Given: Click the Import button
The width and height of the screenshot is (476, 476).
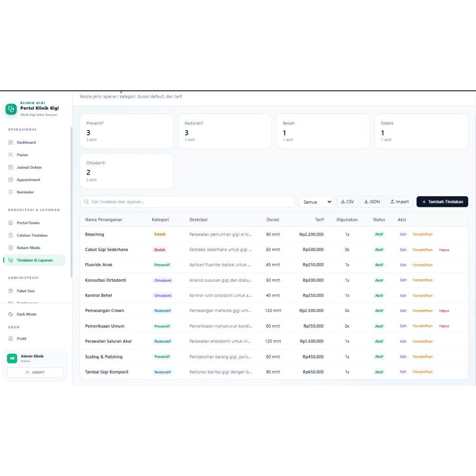Looking at the screenshot, I should tap(399, 202).
